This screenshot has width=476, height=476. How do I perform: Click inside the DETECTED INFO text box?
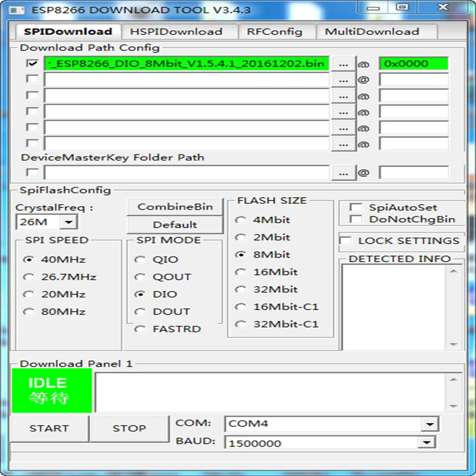[394, 307]
